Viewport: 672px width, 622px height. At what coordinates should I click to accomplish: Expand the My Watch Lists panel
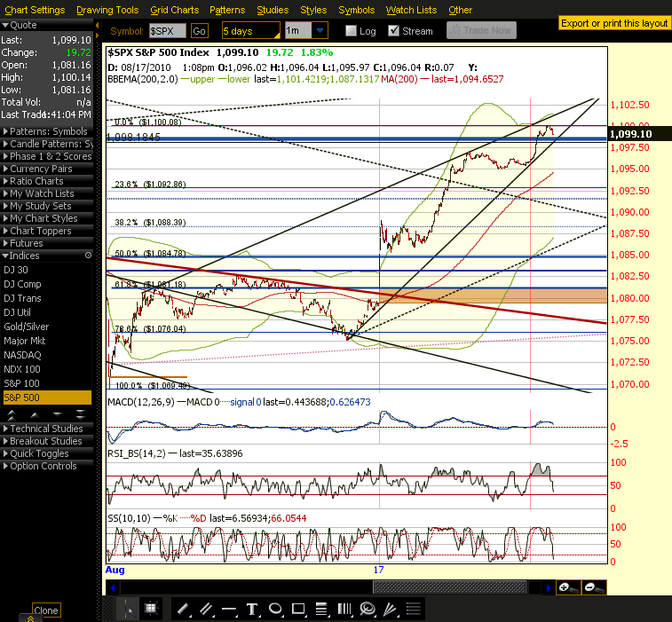[46, 193]
